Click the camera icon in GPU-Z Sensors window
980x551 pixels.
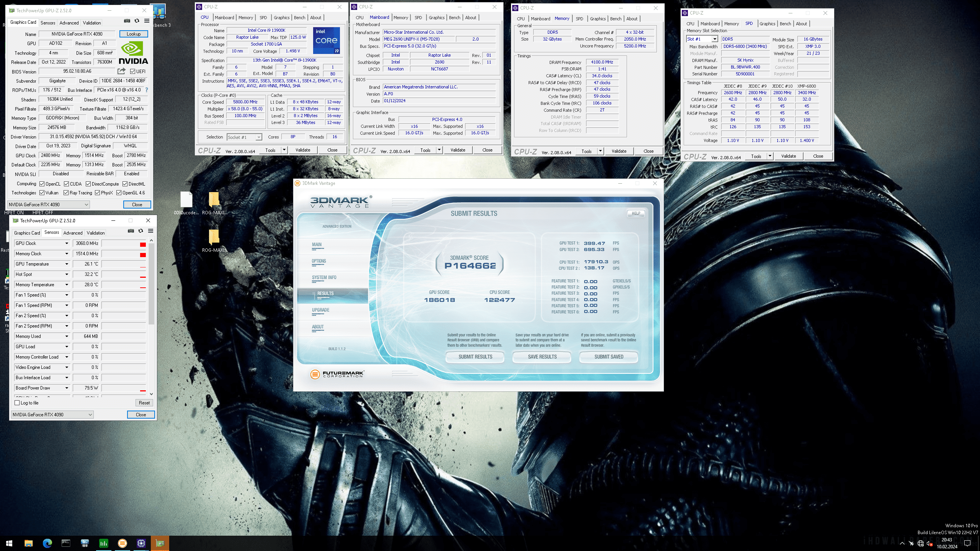pyautogui.click(x=131, y=231)
